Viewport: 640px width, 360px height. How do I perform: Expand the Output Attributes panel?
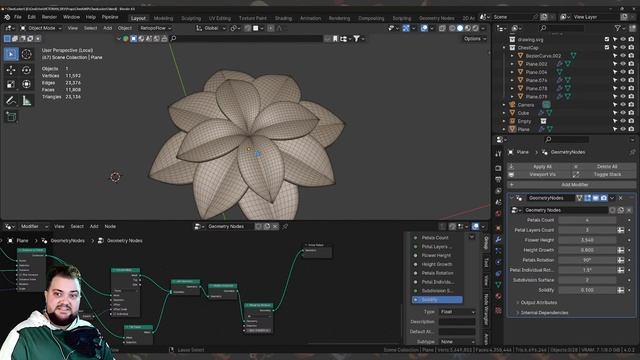(538, 302)
